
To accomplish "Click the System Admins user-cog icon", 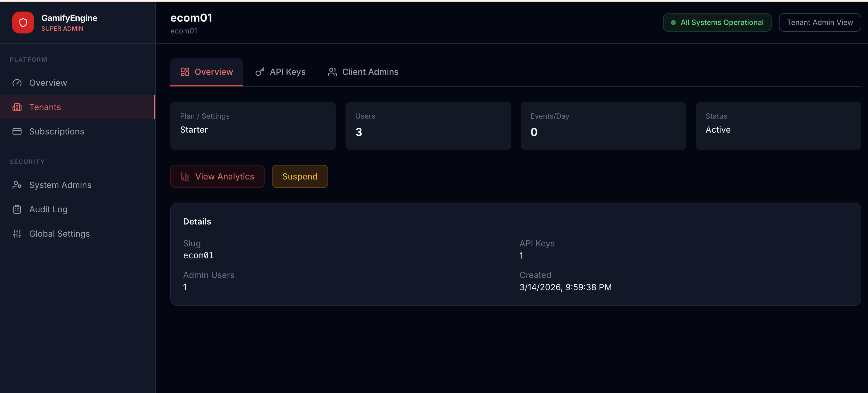I will [x=17, y=185].
